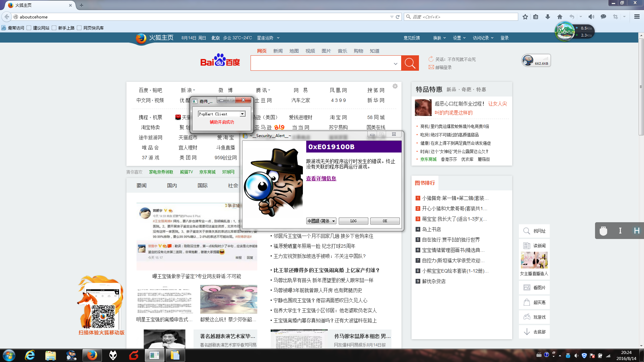Open 最常访问 bookmark toolbar item

(13, 28)
